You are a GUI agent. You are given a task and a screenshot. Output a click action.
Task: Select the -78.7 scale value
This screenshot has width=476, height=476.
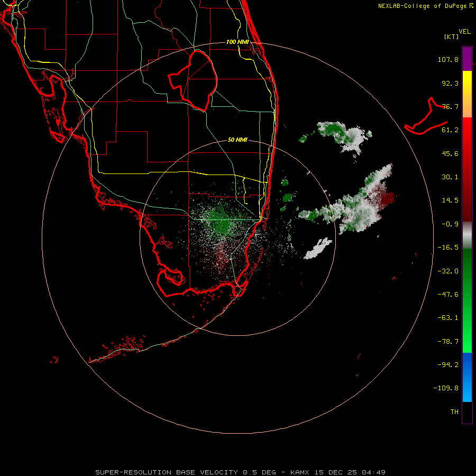(448, 342)
